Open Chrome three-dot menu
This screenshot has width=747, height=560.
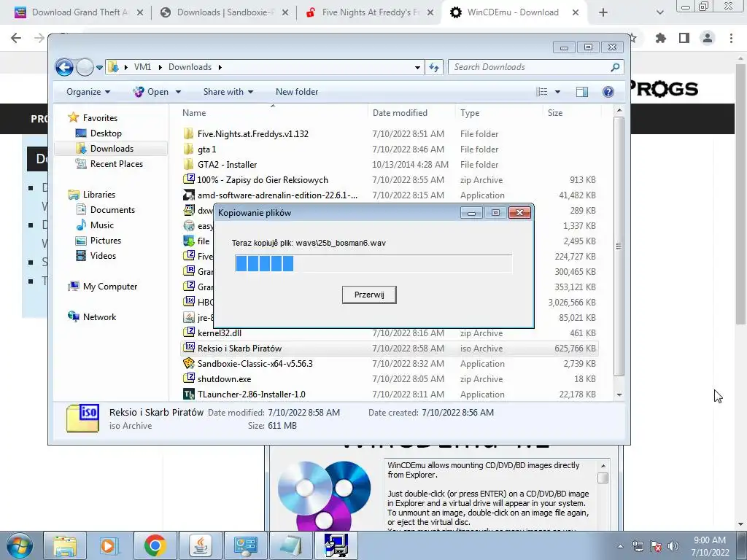pyautogui.click(x=731, y=38)
